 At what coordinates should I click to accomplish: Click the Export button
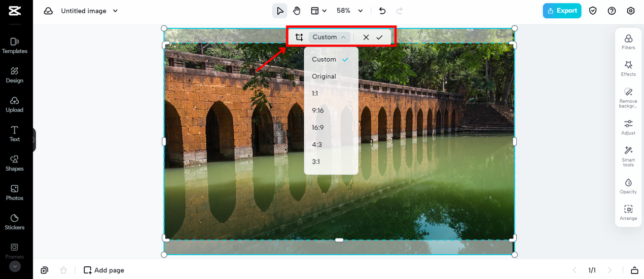coord(562,11)
